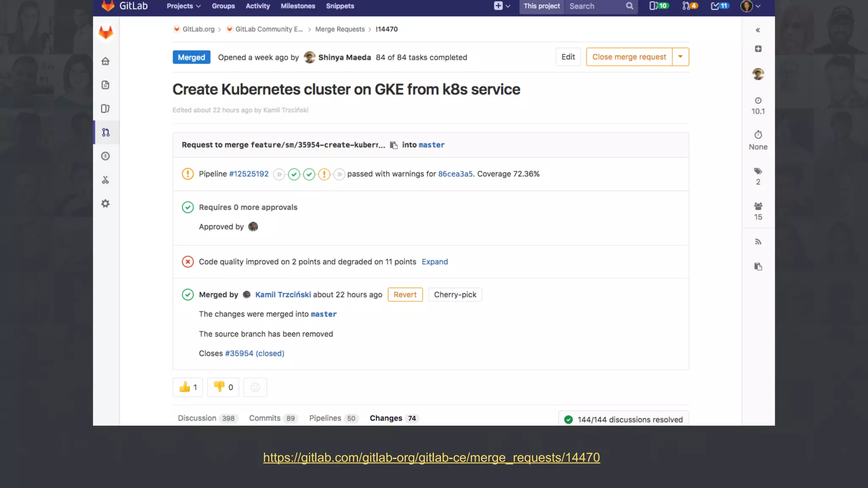
Task: Open Issues board icon in left sidebar
Action: 106,109
